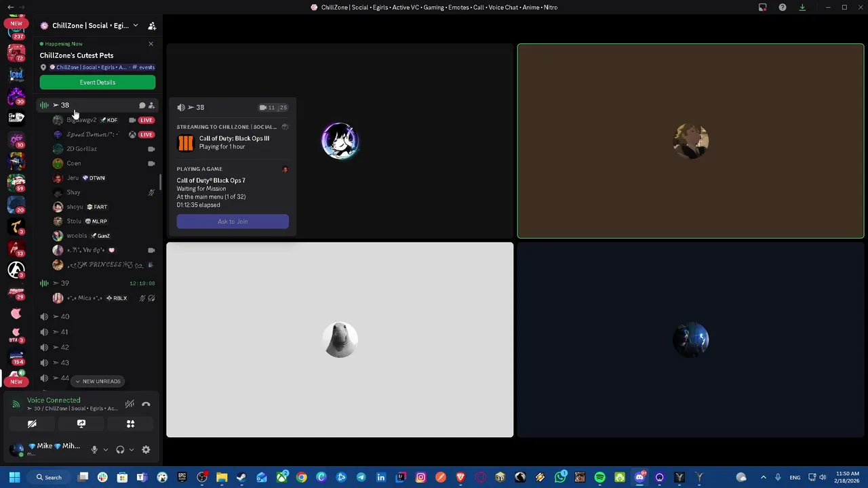Join voice channel 40
Screen dimensions: 868x488
(x=98, y=317)
